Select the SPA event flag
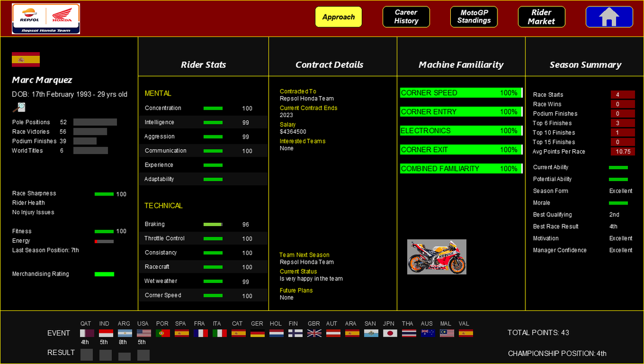Viewport: 644px width, 364px height. (x=182, y=333)
